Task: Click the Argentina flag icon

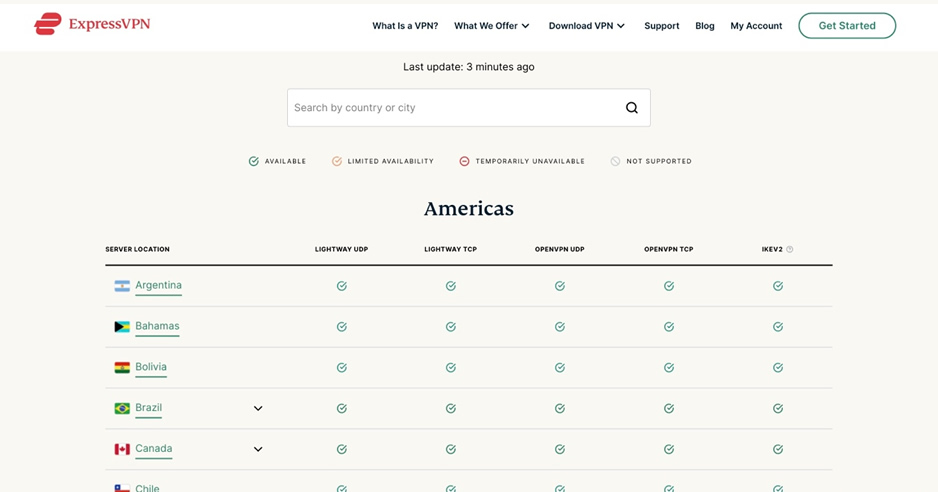Action: click(122, 286)
